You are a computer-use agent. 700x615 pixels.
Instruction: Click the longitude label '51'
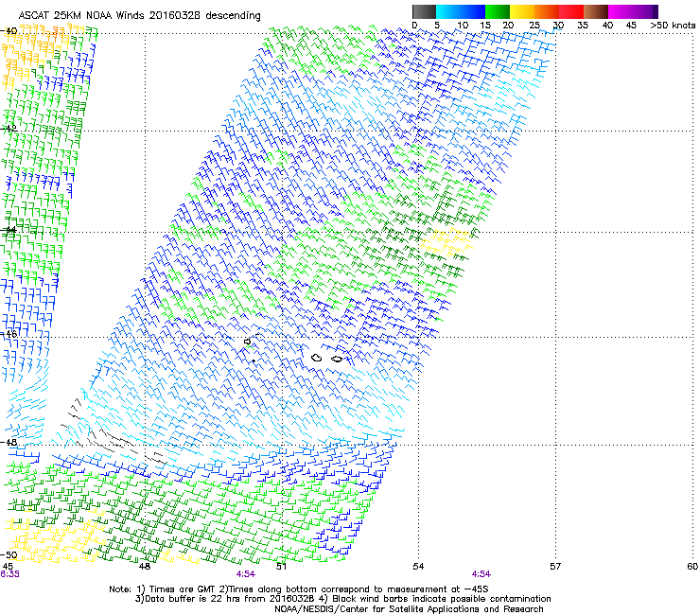tap(281, 567)
